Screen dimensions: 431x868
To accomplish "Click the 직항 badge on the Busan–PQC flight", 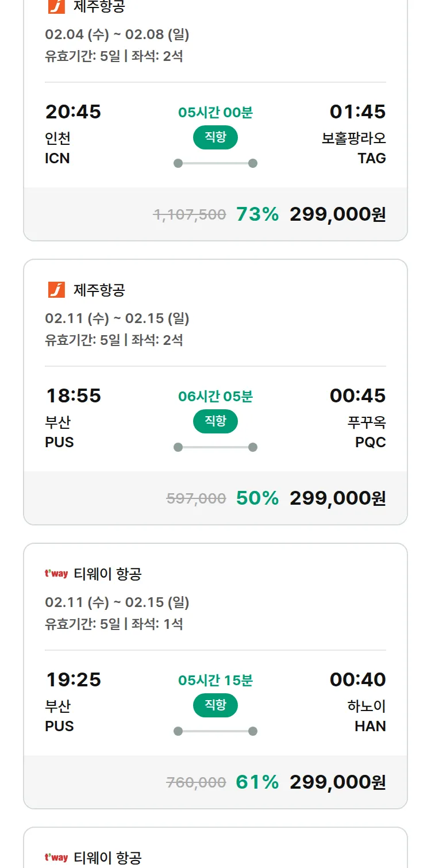I will point(215,421).
